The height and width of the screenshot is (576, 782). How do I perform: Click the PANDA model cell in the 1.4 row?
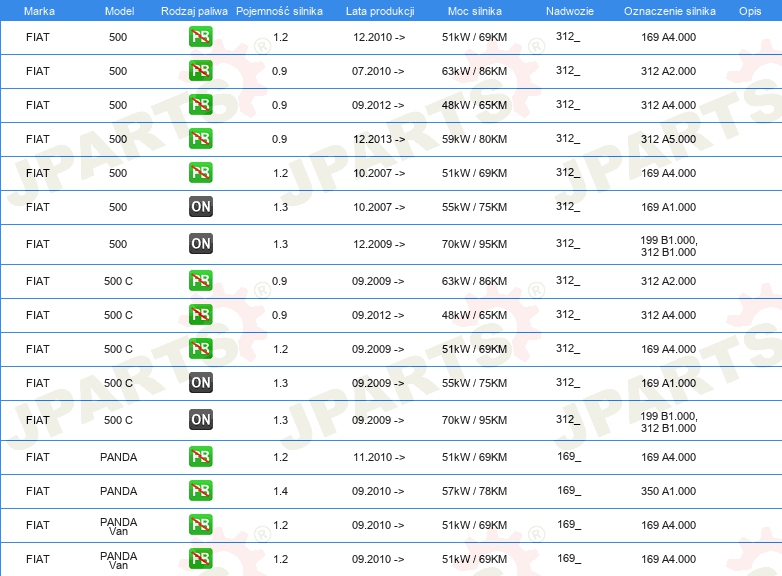click(x=118, y=491)
